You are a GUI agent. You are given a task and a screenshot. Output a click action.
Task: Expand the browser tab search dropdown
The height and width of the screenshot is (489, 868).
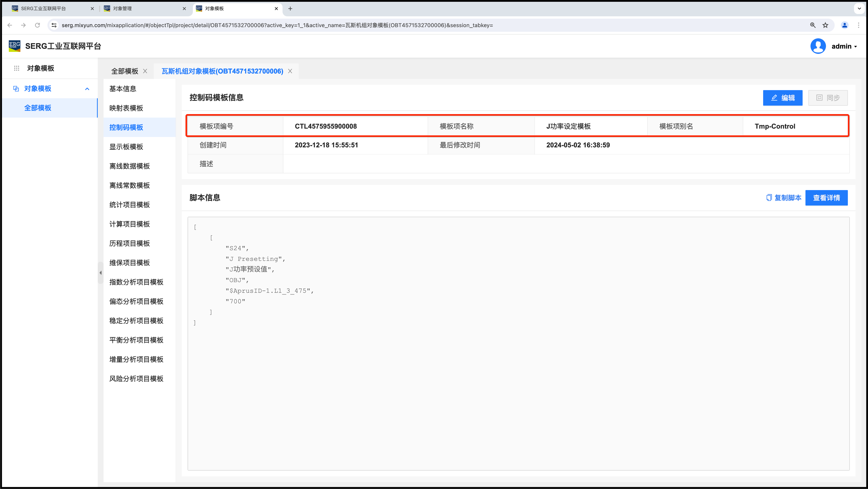859,8
